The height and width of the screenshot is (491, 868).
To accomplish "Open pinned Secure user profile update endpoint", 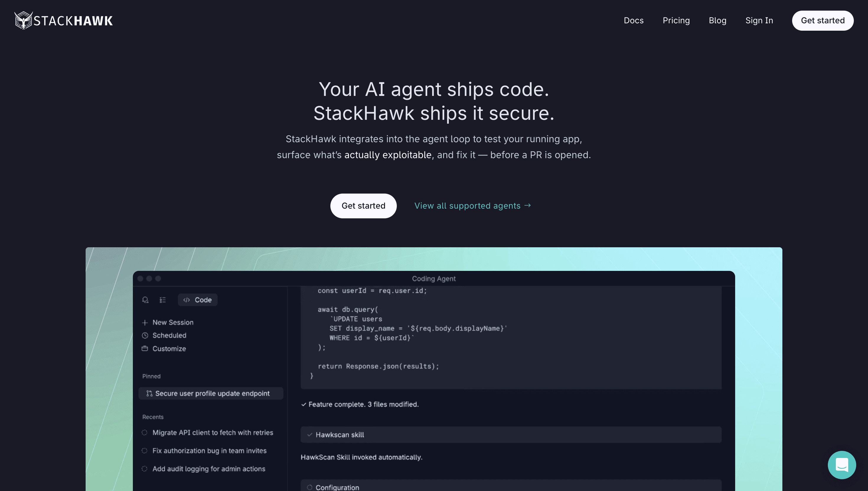I will point(211,394).
